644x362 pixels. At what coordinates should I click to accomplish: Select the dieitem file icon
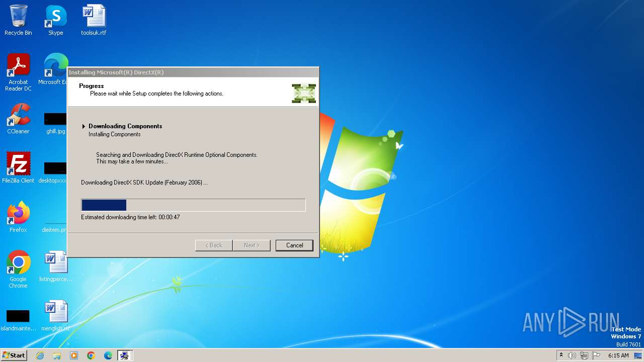pos(55,226)
